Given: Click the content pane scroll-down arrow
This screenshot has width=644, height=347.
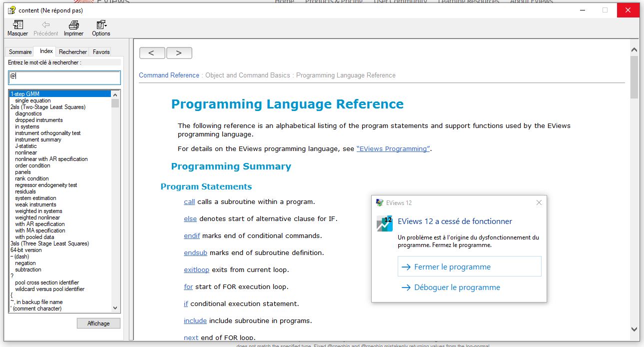Looking at the screenshot, I should tap(634, 329).
